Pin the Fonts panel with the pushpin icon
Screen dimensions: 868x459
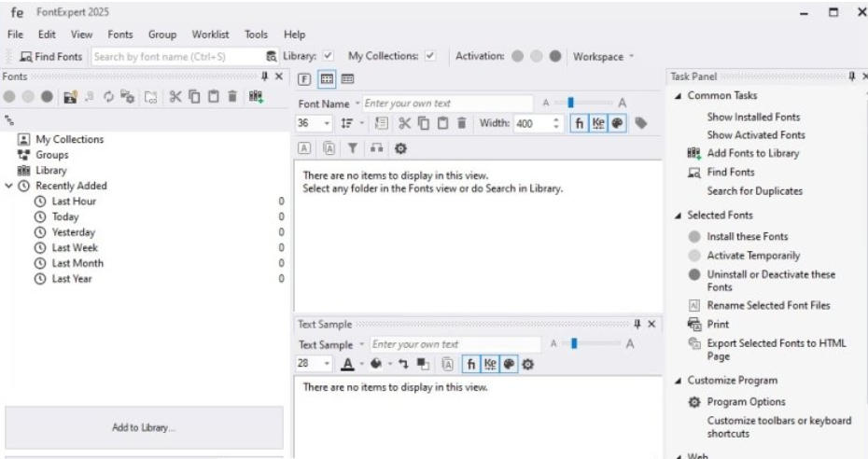[265, 76]
